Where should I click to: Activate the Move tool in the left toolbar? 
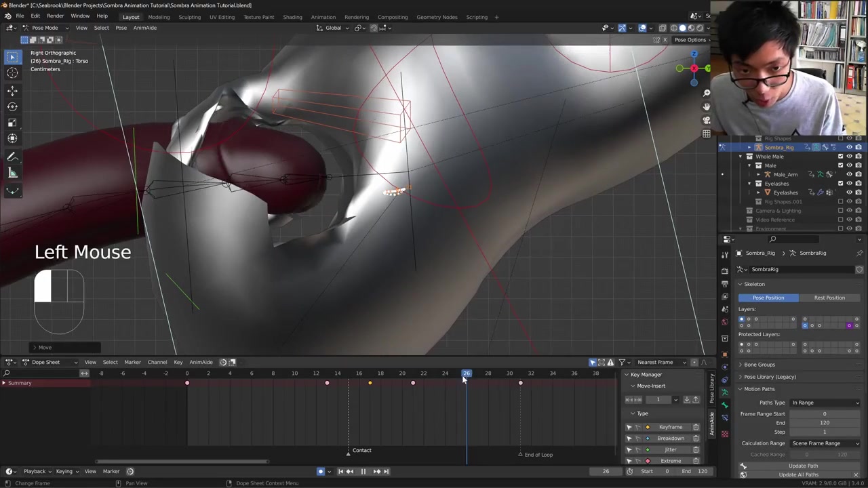tap(12, 91)
